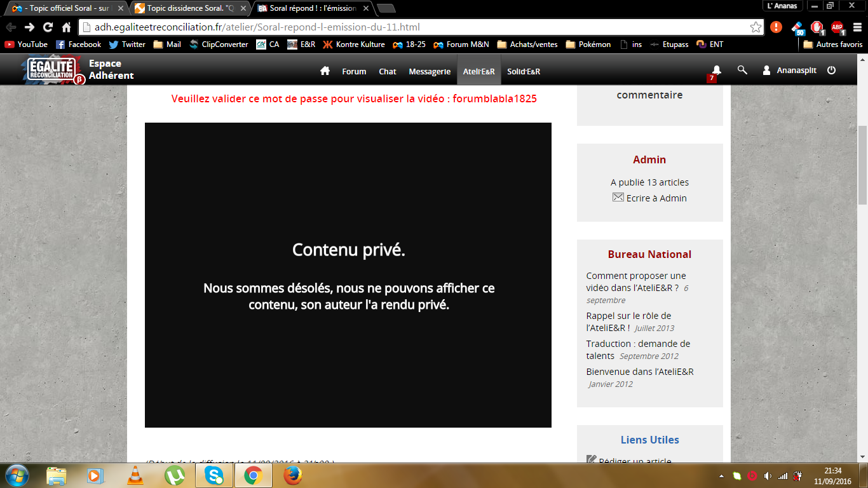Click the Ecrire à Admin link
868x488 pixels.
656,198
